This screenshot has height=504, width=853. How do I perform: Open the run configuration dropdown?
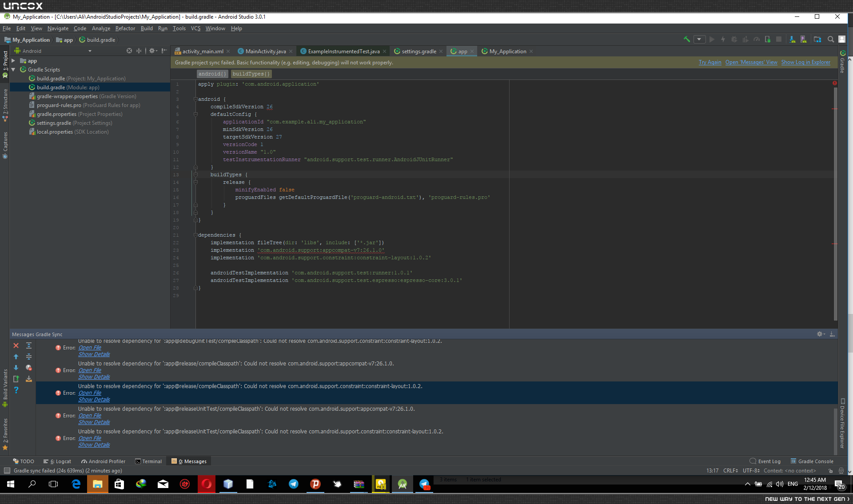[699, 40]
